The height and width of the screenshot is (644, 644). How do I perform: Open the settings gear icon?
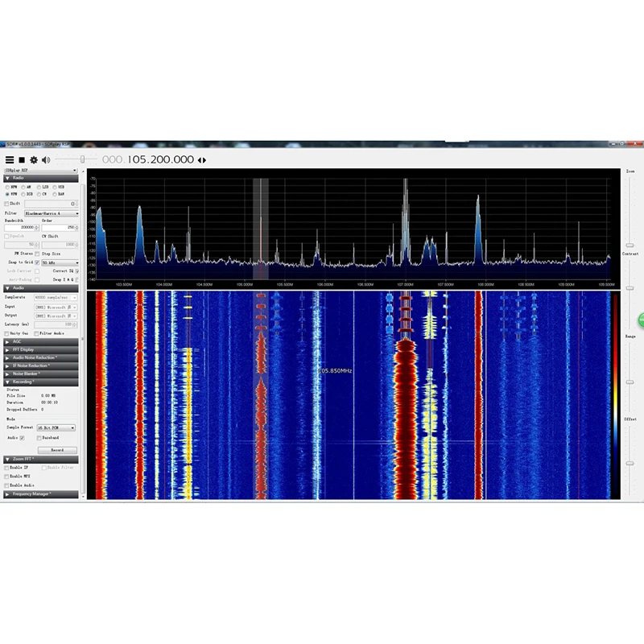(34, 159)
